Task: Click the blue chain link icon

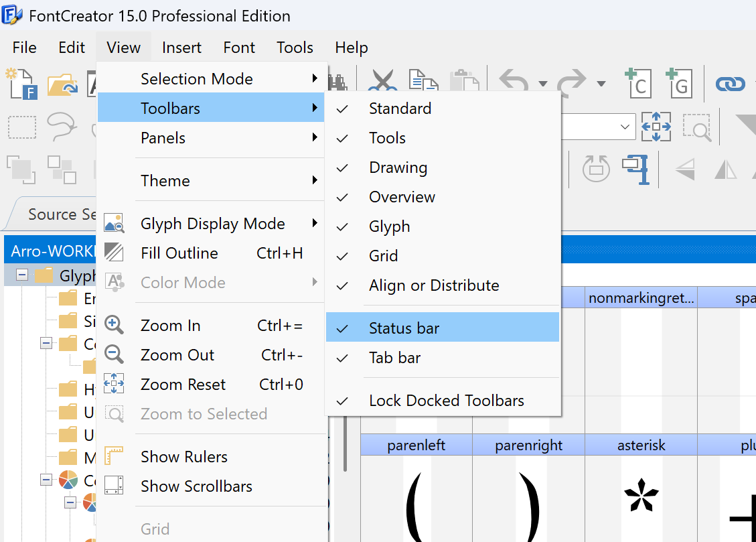Action: (730, 84)
